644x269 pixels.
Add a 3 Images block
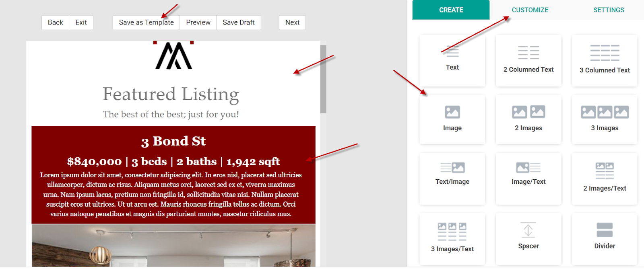tap(605, 119)
